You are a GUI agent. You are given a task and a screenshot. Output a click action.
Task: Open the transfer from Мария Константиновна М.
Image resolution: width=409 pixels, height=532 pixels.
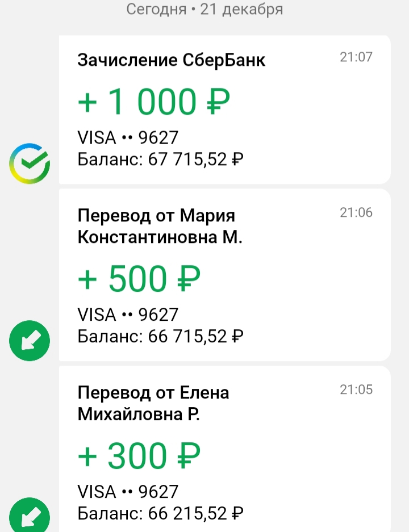[x=225, y=275]
